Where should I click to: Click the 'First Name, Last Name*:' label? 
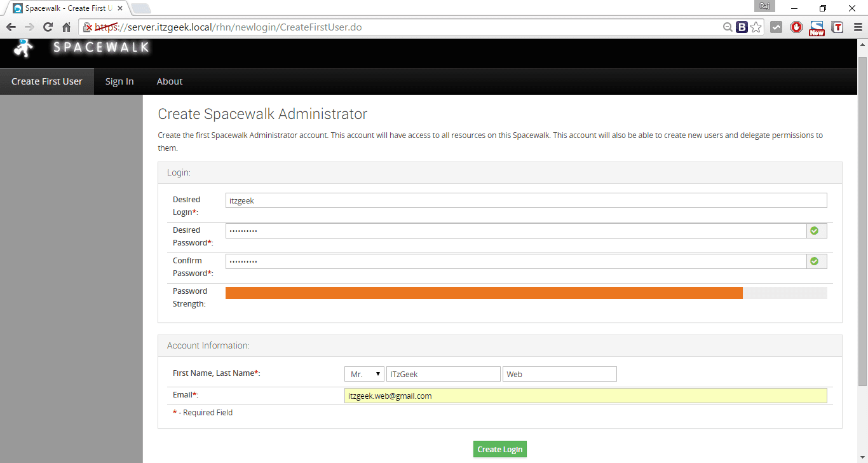coord(217,373)
